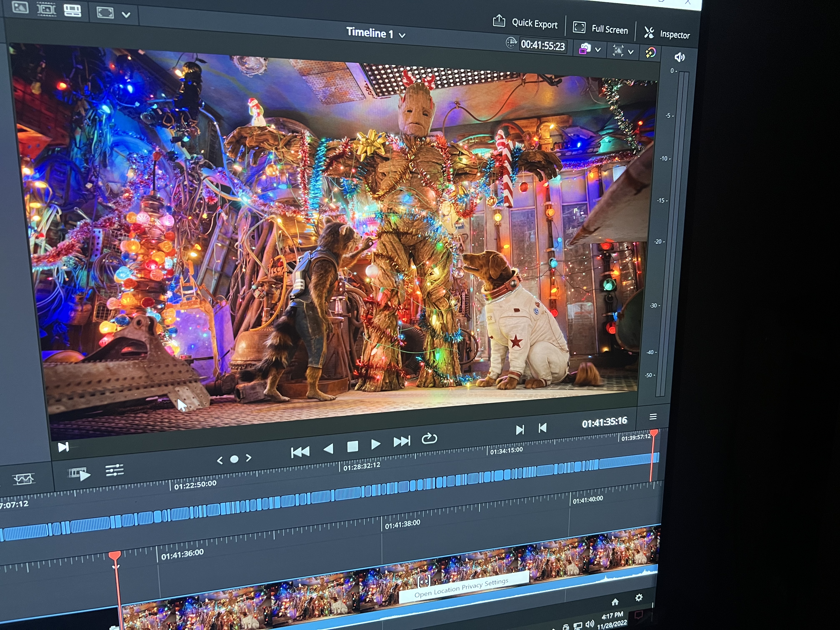Open project settings gear icon
This screenshot has height=630, width=840.
(639, 597)
